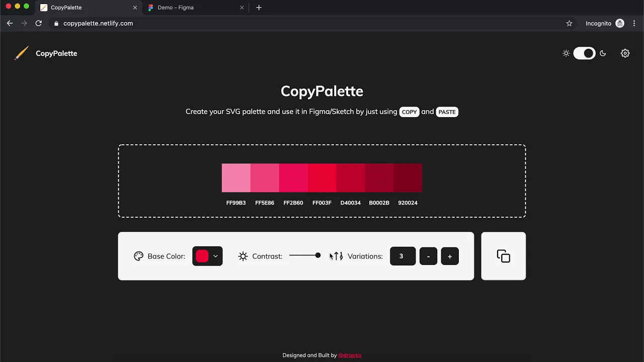Click the FF5E86 hex label
Viewport: 644px width, 362px height.
click(265, 203)
